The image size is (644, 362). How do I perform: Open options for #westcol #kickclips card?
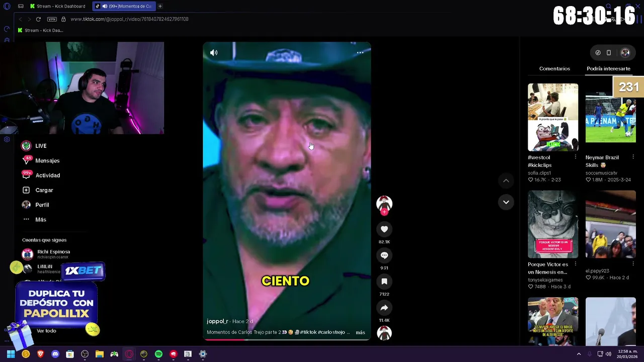(576, 157)
